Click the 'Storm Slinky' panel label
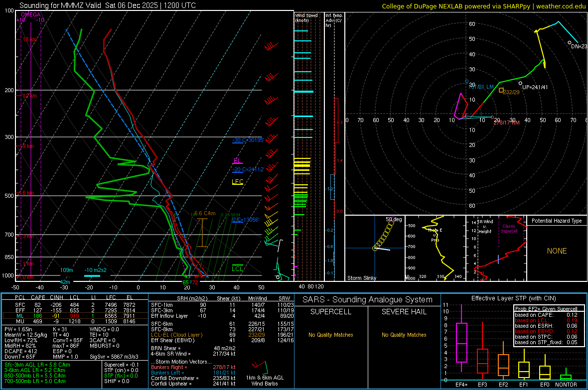Screen dimensions: 588x390 point(362,278)
